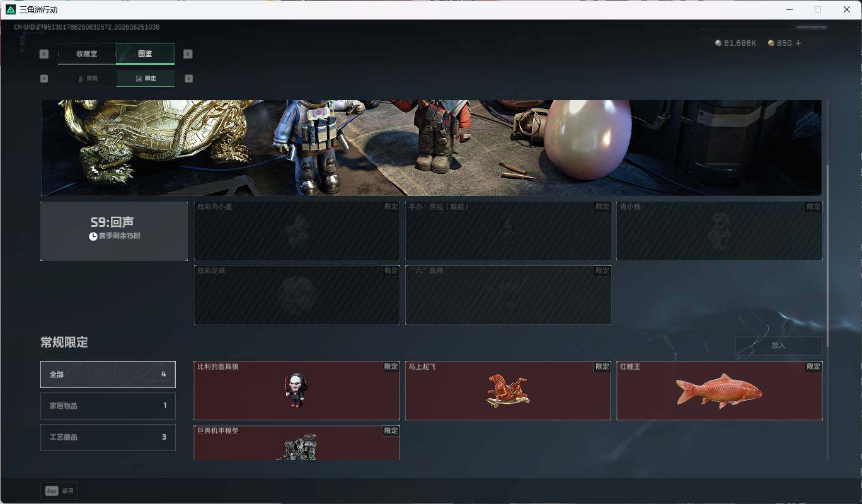Click the E key hint icon
Screen dimensions: 862x504
(188, 54)
